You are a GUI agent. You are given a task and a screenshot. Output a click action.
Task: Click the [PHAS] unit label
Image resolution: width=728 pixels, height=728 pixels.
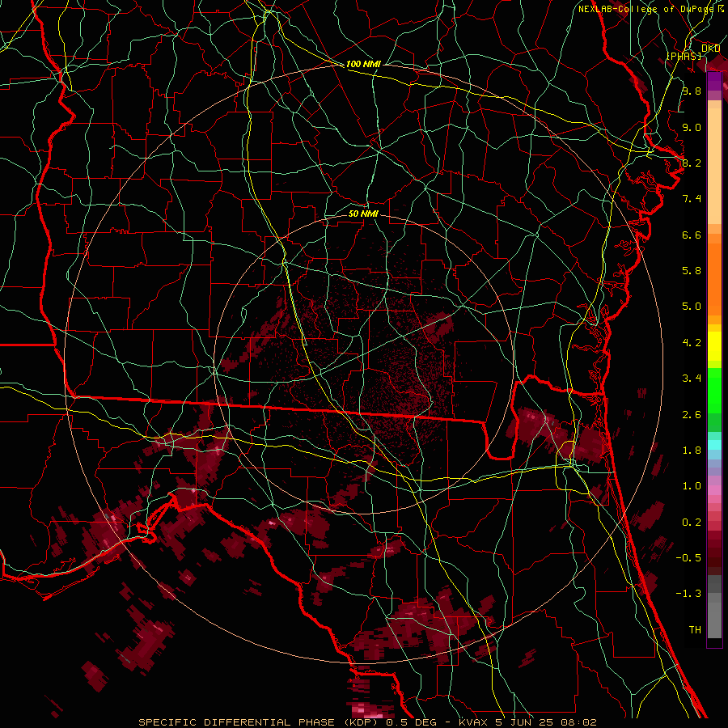coord(684,56)
